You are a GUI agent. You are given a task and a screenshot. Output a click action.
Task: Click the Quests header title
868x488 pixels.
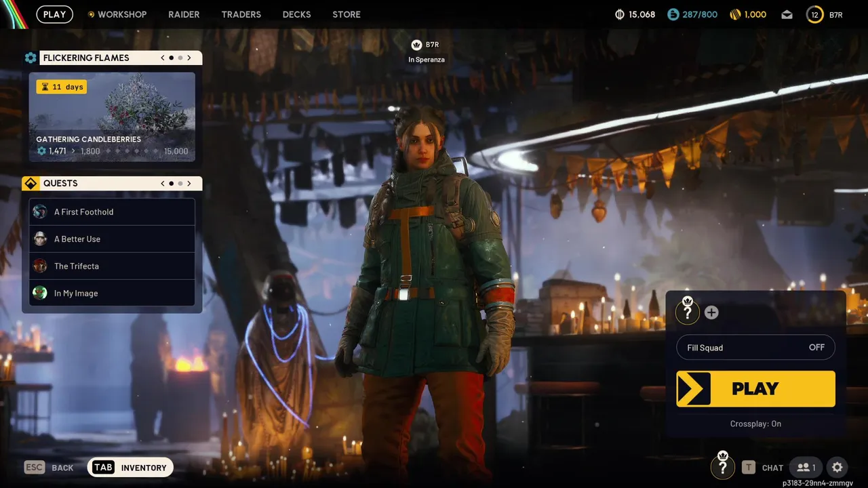click(60, 183)
